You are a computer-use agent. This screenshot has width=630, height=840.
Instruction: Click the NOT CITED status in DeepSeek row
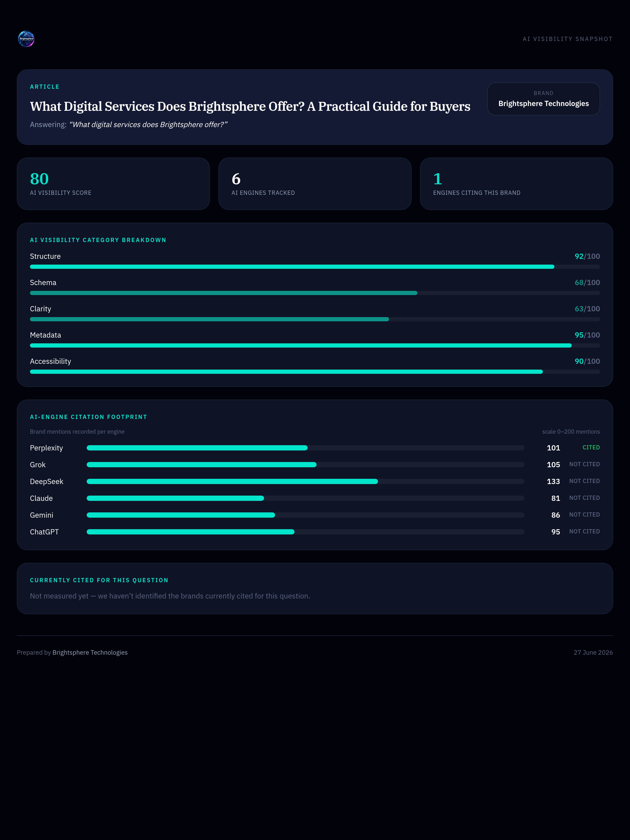coord(584,481)
